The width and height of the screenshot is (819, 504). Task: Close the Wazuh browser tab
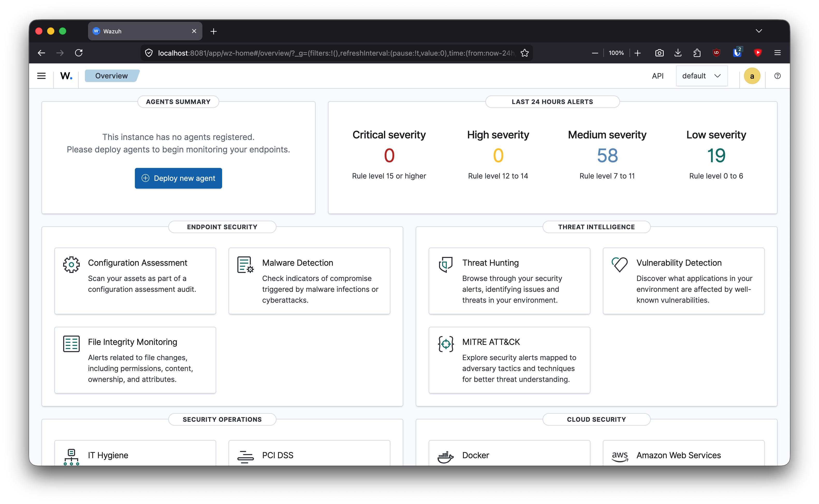(194, 31)
